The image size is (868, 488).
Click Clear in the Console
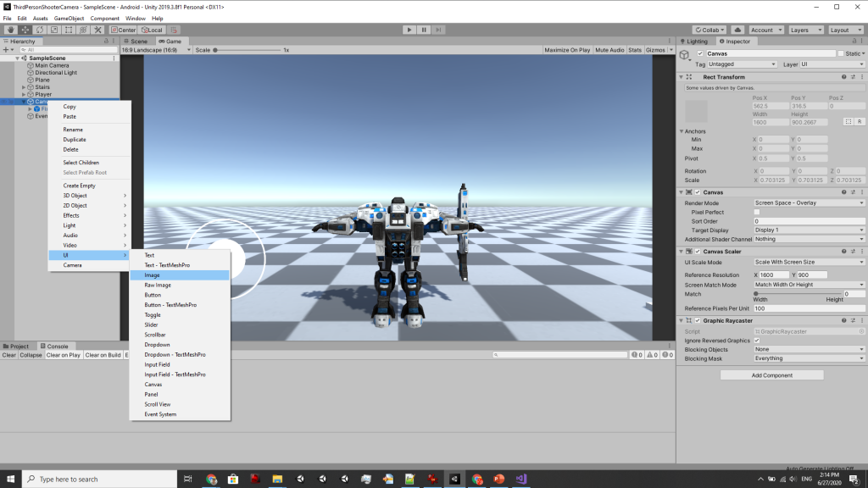pos(8,355)
